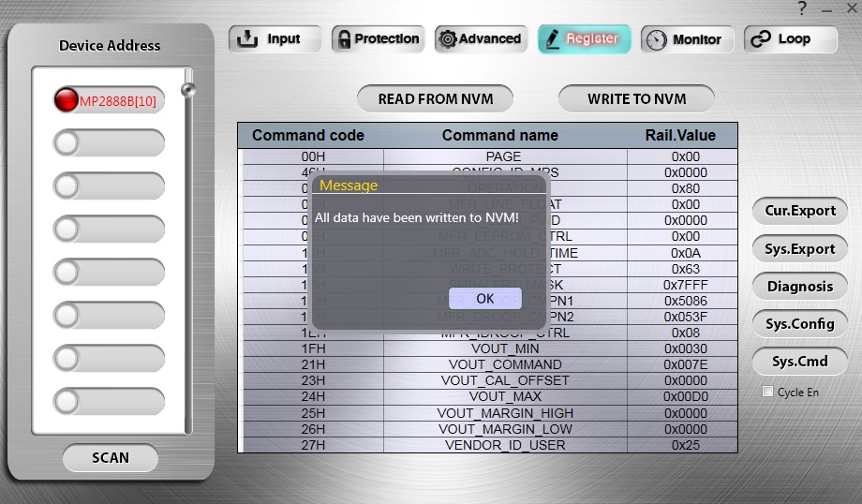Click the Protection tab padlock icon
Image resolution: width=862 pixels, height=504 pixels.
pos(344,39)
